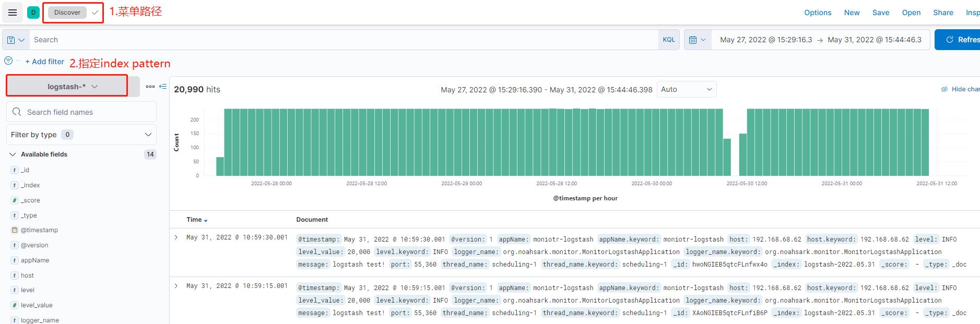This screenshot has height=324, width=980.
Task: Expand the 10:59:30.001 document row
Action: click(x=176, y=237)
